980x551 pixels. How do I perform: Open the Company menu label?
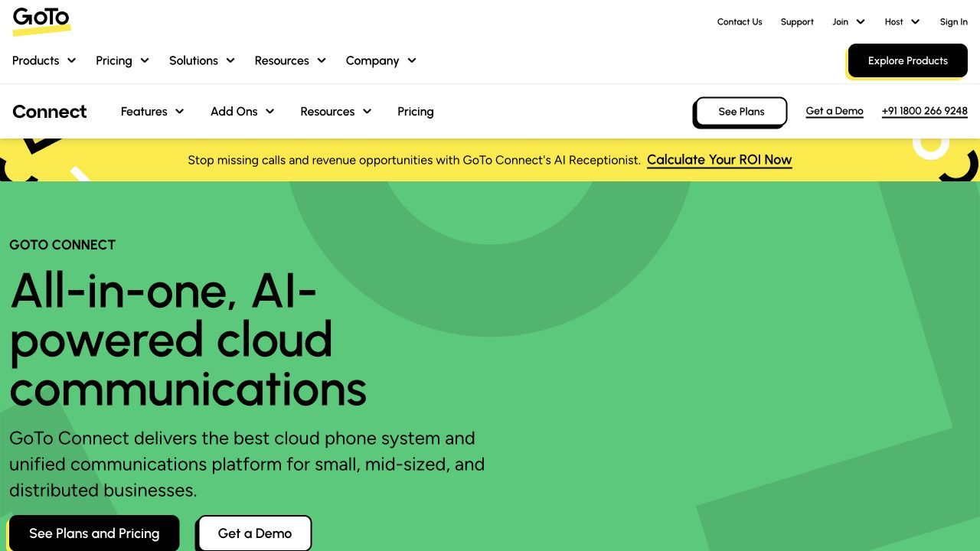372,60
